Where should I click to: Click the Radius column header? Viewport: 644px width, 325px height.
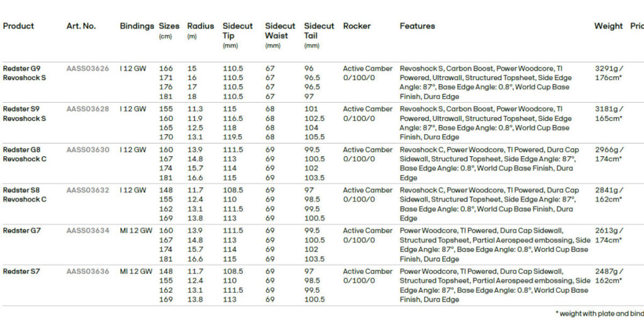200,26
